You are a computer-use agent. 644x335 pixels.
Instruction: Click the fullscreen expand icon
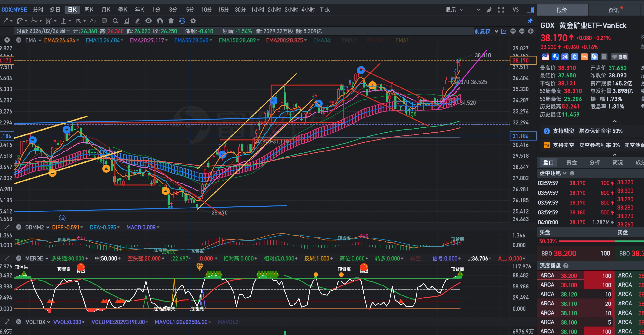[501, 10]
